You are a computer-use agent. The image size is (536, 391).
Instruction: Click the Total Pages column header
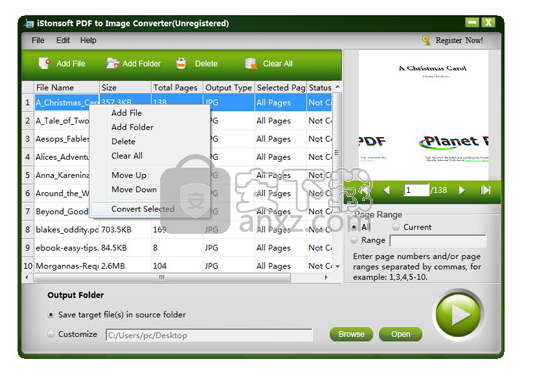pyautogui.click(x=177, y=87)
